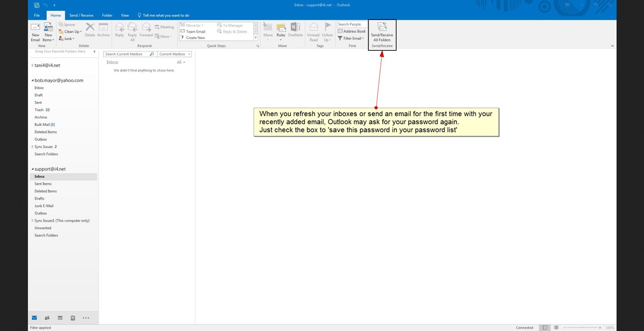This screenshot has width=644, height=331.
Task: Open the All filter dropdown
Action: (x=181, y=62)
